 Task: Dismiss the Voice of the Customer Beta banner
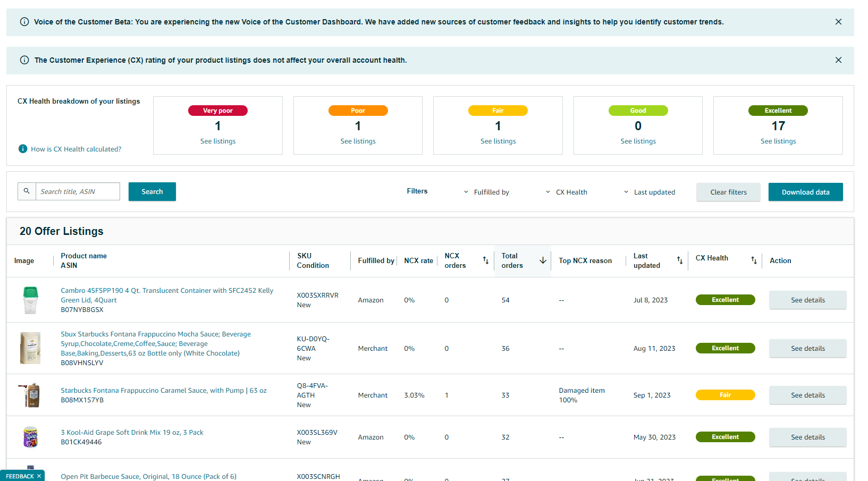(838, 22)
